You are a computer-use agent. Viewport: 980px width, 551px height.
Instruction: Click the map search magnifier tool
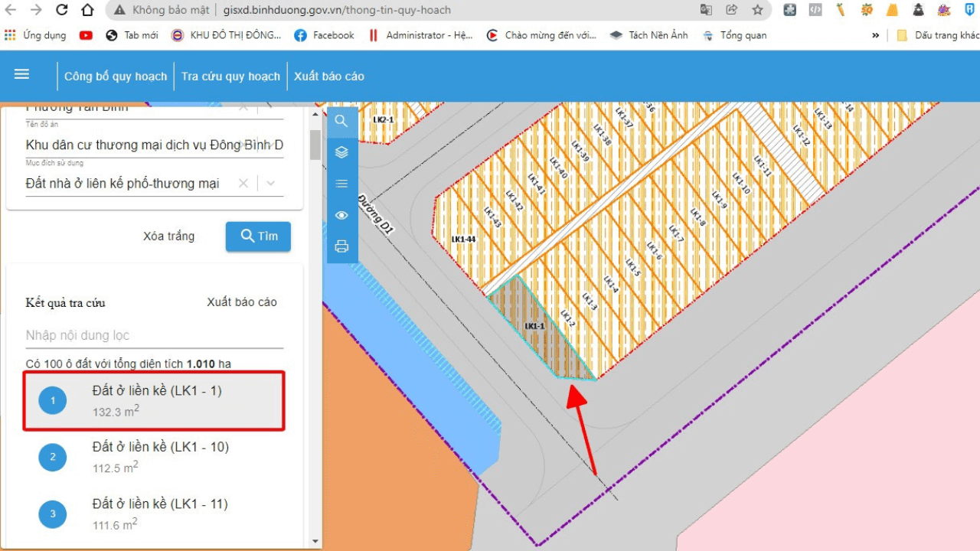(341, 121)
